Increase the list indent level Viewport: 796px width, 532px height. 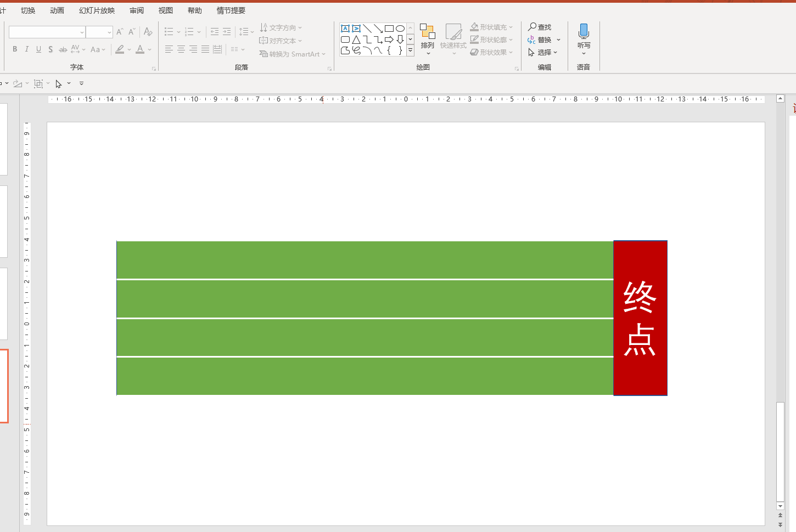click(227, 32)
